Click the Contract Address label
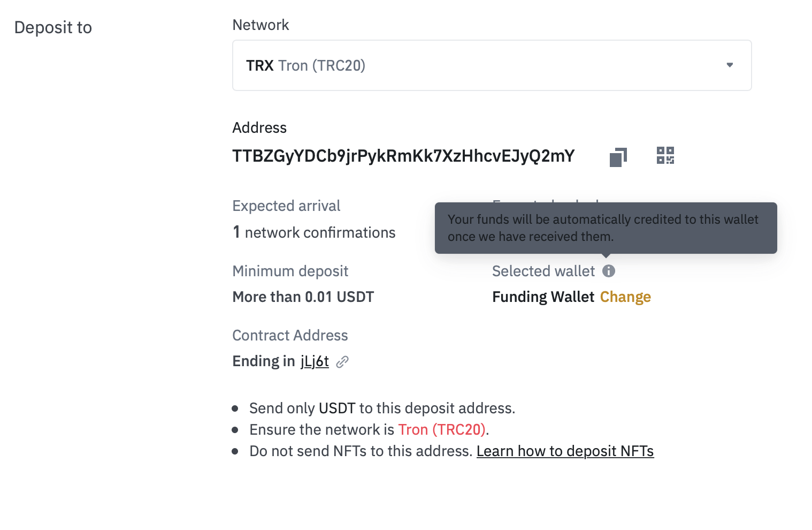 pos(290,335)
